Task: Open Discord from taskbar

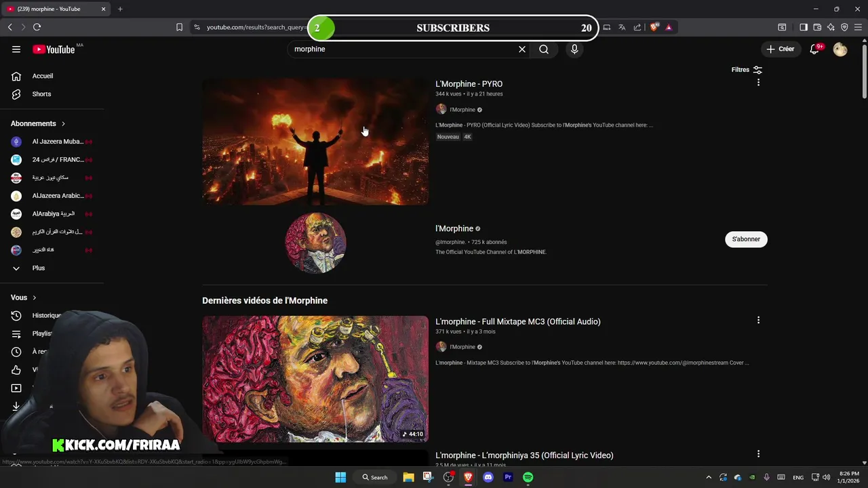Action: click(x=488, y=477)
